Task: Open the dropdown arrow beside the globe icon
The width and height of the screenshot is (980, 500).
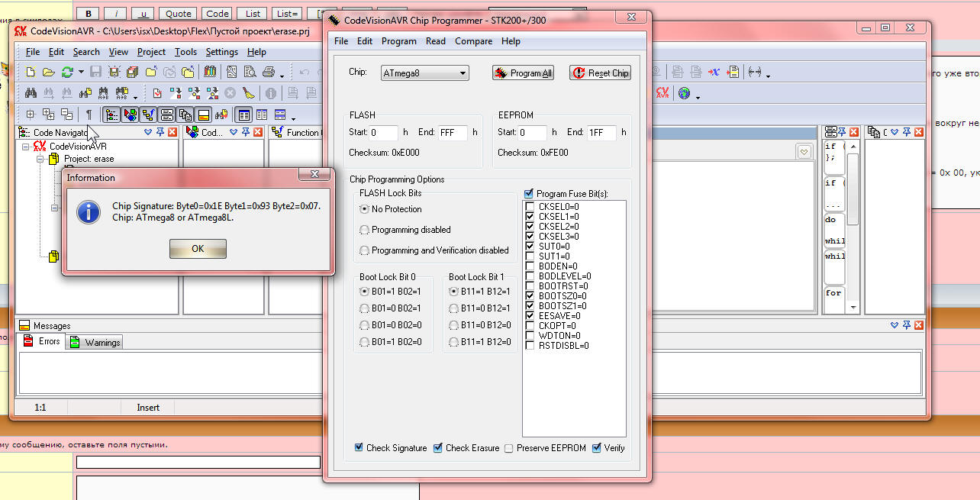Action: (x=698, y=97)
